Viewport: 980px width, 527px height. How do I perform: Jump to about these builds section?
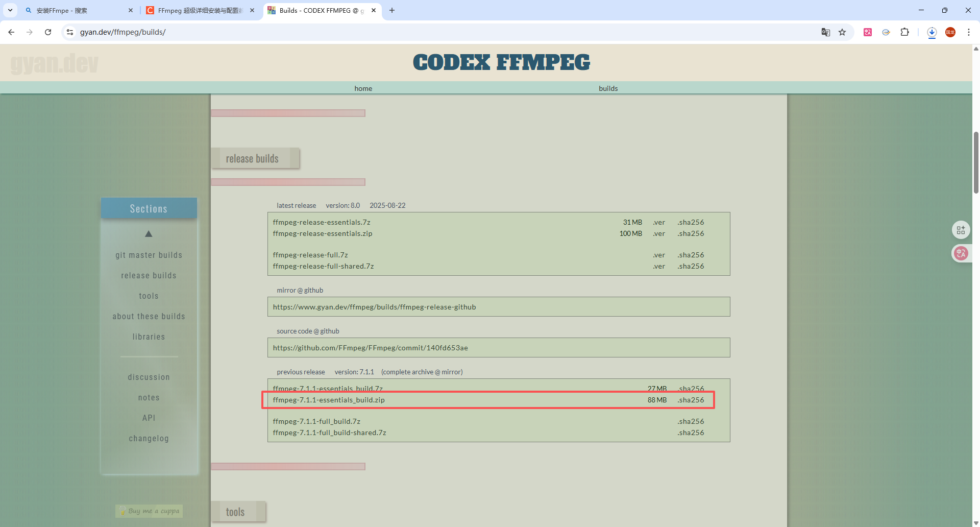click(x=149, y=317)
